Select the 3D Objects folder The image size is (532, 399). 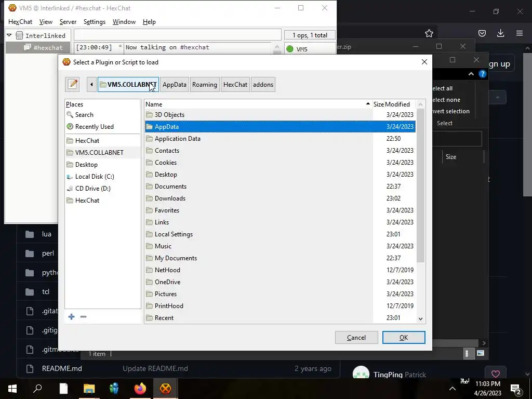click(x=280, y=115)
